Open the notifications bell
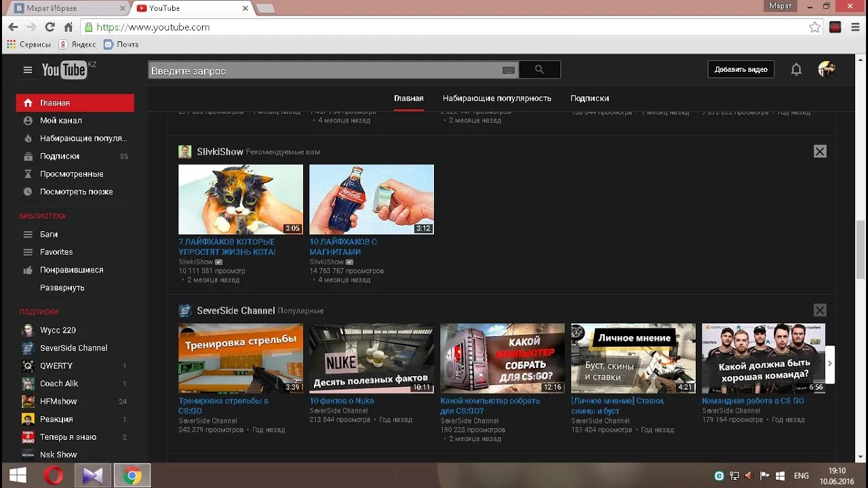Screen dimensions: 868x488 [796, 69]
